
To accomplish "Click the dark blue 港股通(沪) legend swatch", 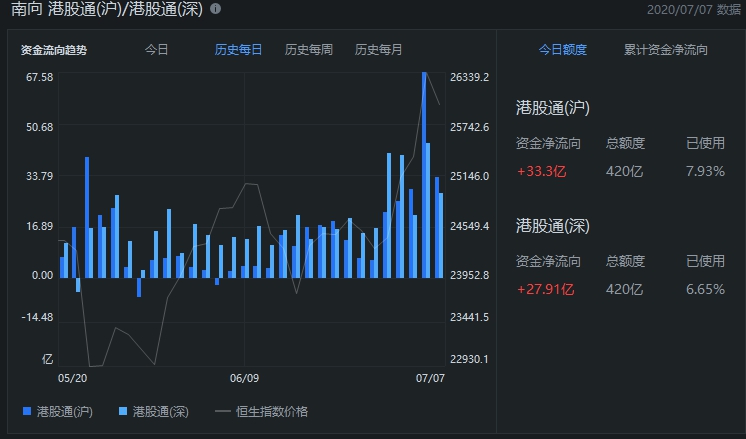I will [x=27, y=411].
